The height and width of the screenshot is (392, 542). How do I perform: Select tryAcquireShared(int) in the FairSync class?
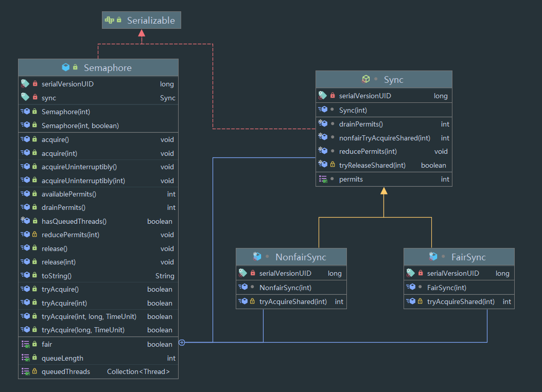[461, 301]
